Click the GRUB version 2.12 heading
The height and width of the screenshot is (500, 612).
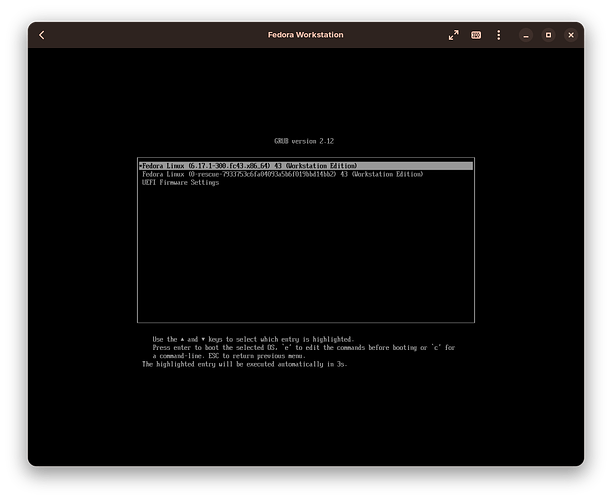(304, 141)
